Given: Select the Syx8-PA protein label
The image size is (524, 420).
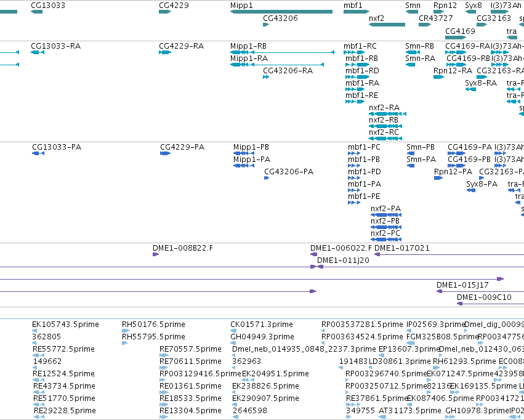Looking at the screenshot, I should (x=482, y=184).
